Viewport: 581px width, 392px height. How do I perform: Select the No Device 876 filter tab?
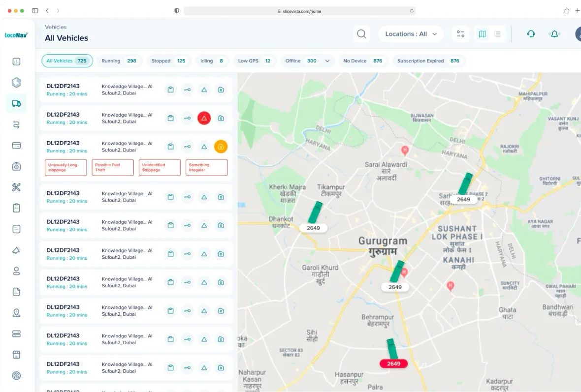362,61
